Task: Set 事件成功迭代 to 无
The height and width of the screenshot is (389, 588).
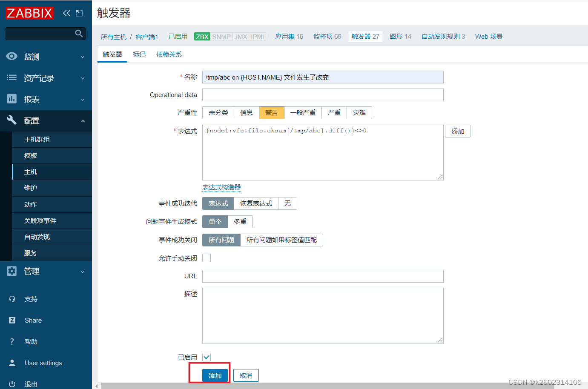Action: click(x=287, y=203)
